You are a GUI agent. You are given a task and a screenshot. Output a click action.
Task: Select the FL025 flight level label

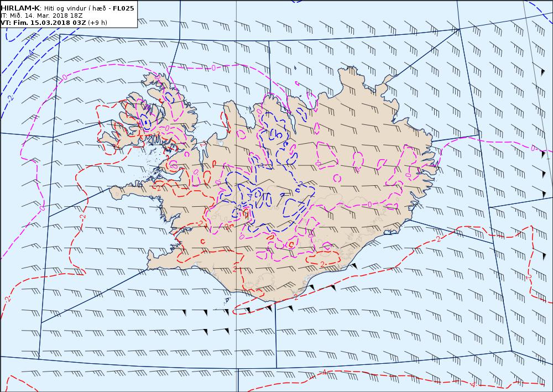pyautogui.click(x=123, y=8)
